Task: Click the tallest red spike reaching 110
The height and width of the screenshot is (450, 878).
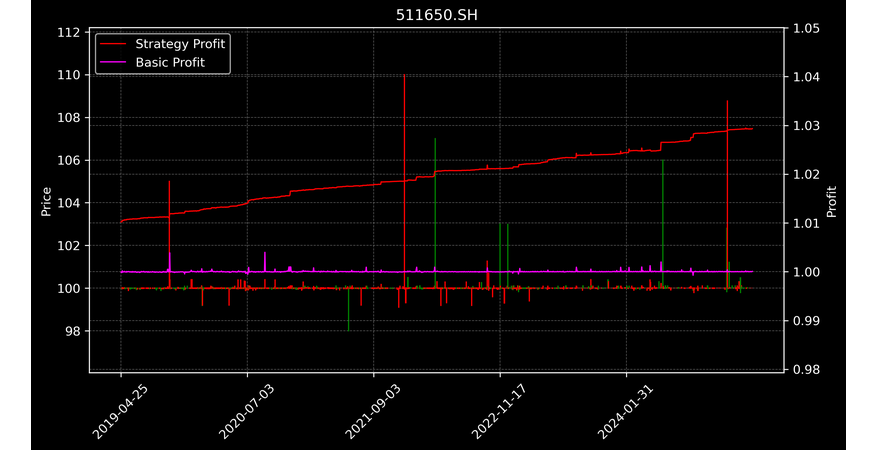Action: tap(404, 179)
